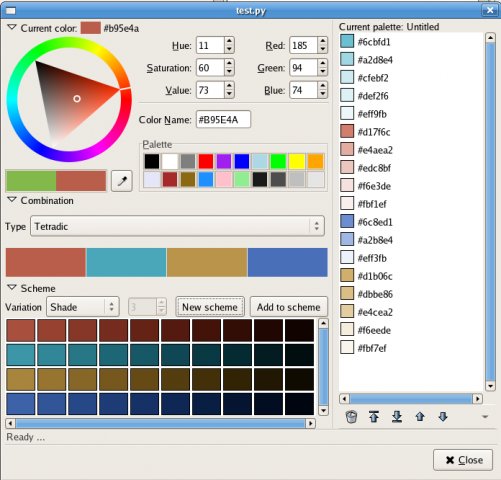The image size is (501, 480).
Task: Click the trash icon below palette list
Action: click(x=351, y=417)
